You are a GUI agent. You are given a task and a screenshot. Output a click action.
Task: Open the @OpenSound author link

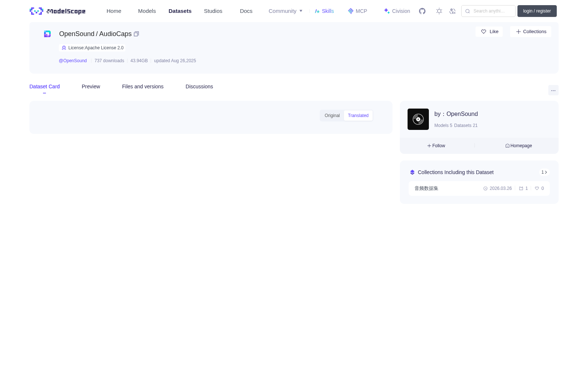pos(73,61)
